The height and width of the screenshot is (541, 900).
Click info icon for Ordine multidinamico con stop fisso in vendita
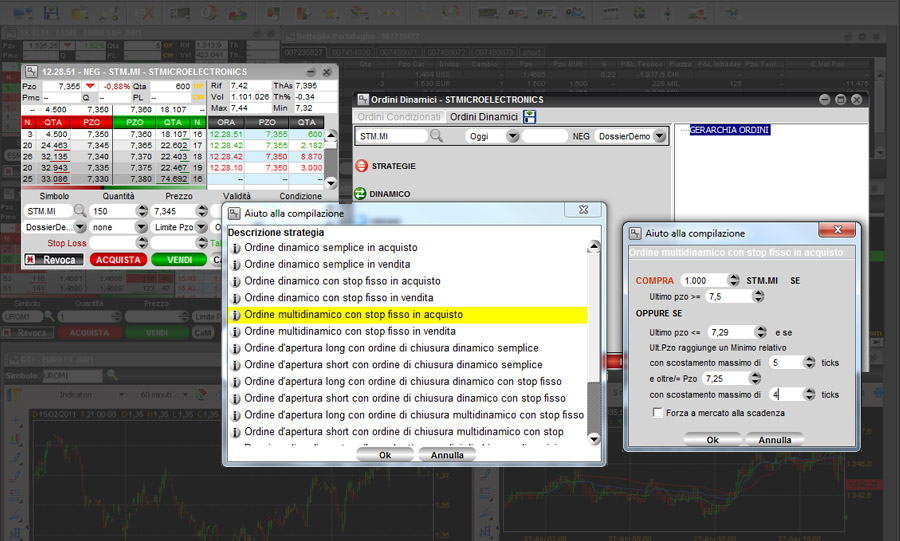click(x=235, y=332)
